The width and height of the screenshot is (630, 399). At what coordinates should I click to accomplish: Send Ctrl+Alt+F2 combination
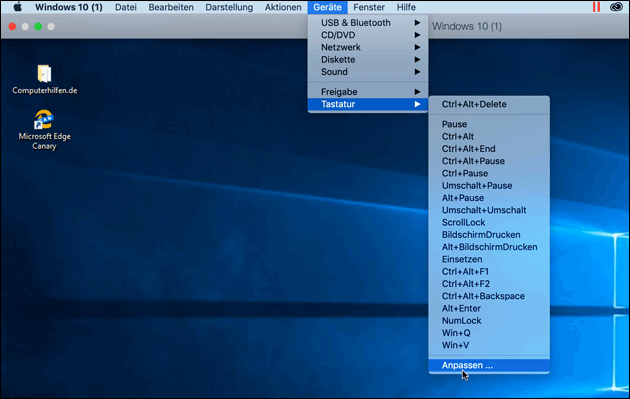[x=489, y=284]
